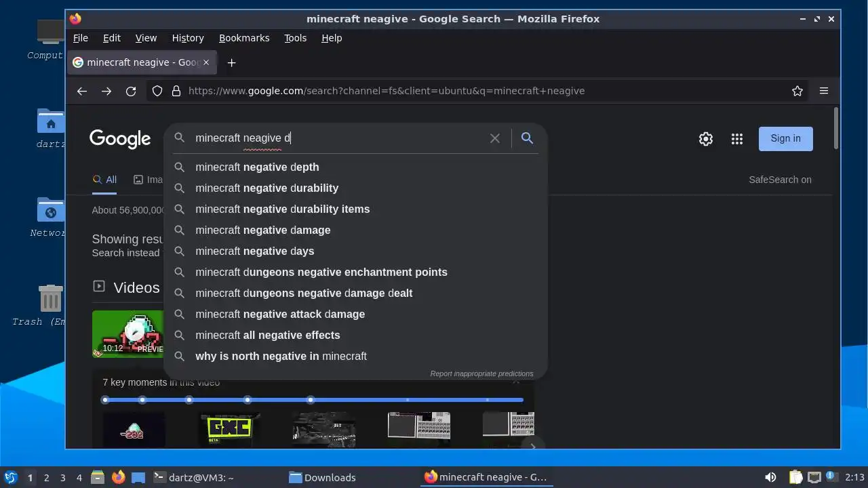
Task: Open the Edit menu
Action: pos(112,38)
